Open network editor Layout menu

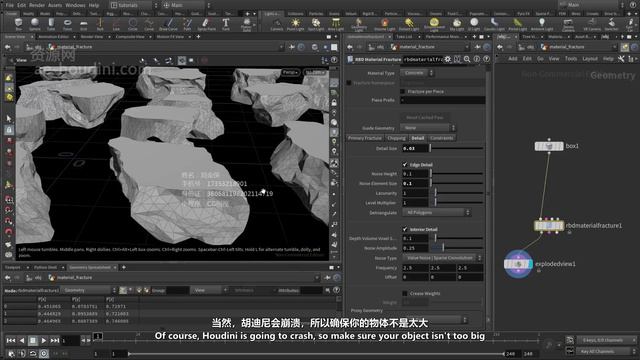[x=590, y=59]
